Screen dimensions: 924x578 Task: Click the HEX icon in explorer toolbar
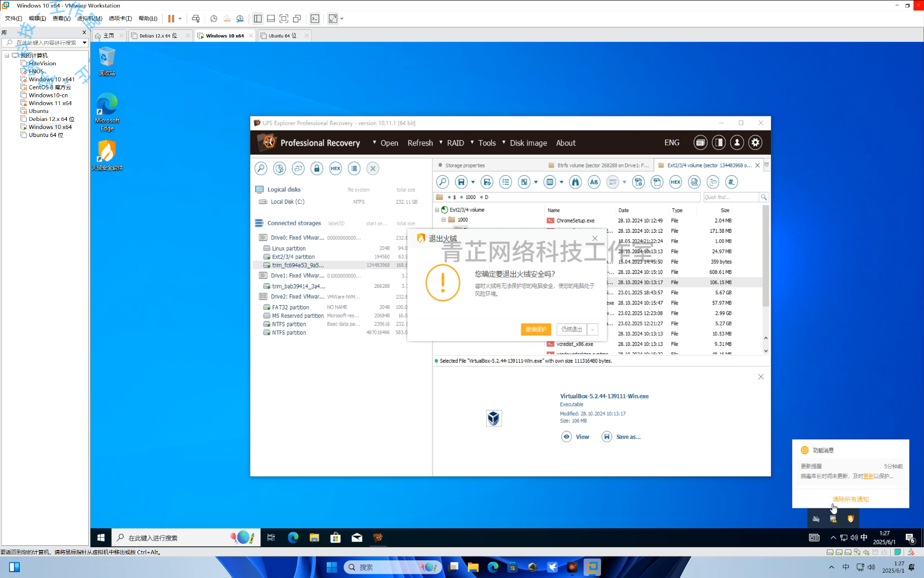point(675,182)
